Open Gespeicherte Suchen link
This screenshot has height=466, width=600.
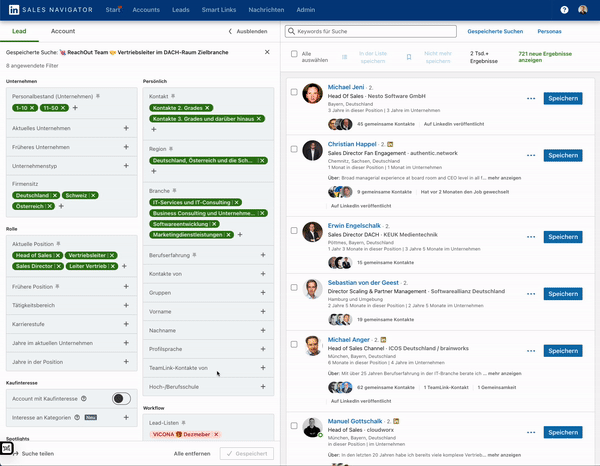click(x=495, y=31)
